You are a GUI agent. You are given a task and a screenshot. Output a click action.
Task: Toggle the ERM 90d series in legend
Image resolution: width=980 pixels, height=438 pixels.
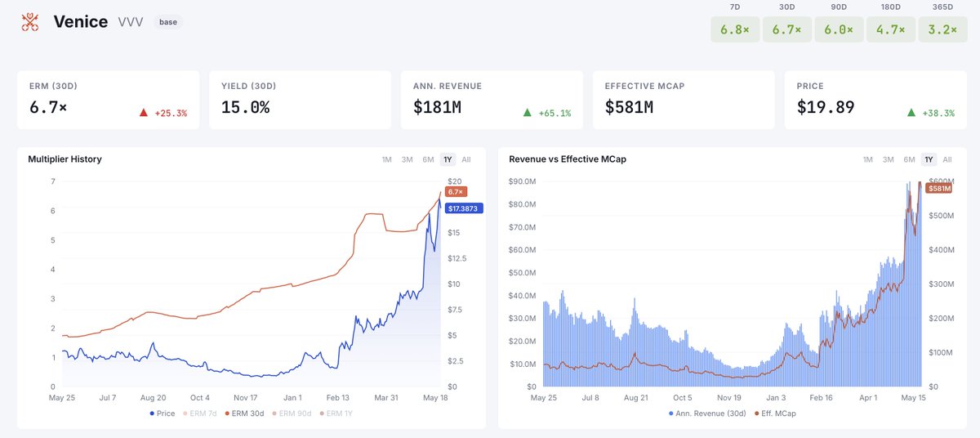tap(293, 413)
